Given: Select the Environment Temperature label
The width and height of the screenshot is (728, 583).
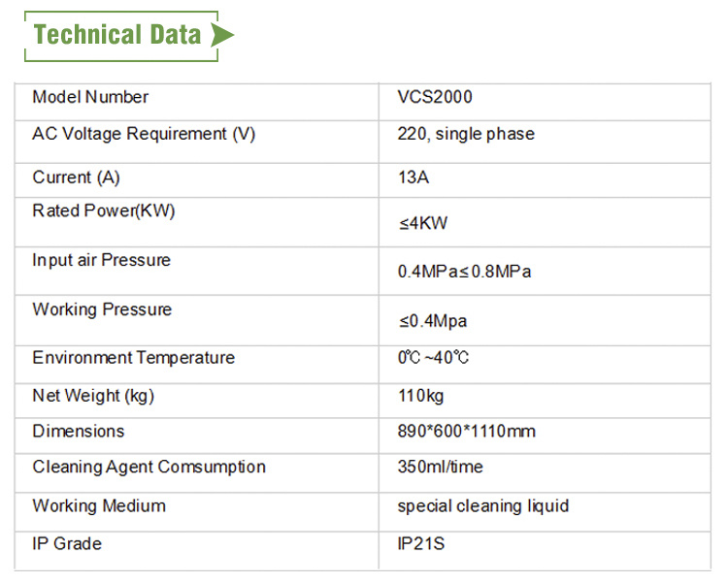Looking at the screenshot, I should coord(134,358).
